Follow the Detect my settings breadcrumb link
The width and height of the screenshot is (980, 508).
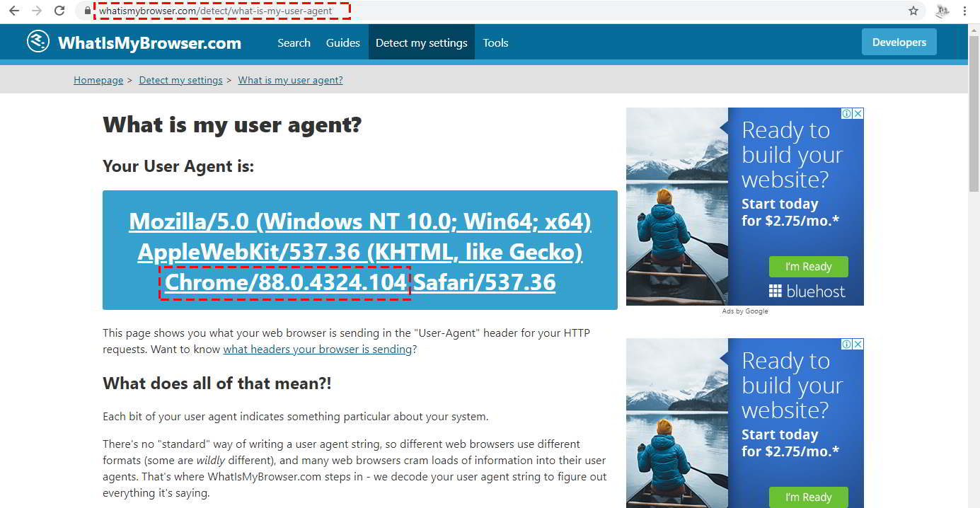pyautogui.click(x=181, y=80)
